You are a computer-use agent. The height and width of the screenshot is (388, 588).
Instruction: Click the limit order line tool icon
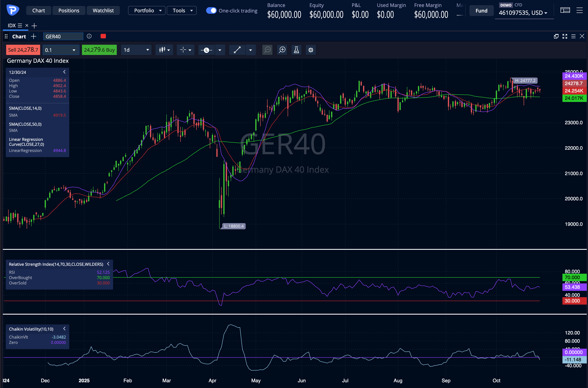(x=206, y=50)
